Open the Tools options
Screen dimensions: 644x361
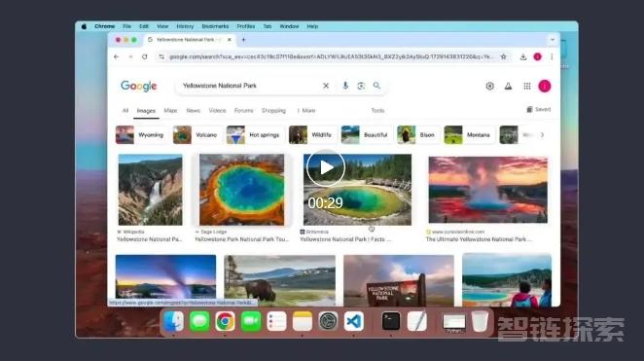point(377,111)
